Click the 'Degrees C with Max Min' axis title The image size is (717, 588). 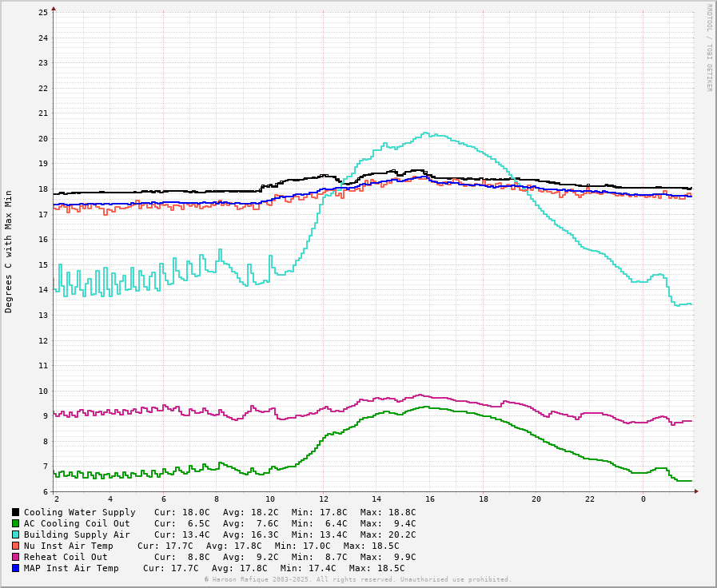[9, 251]
